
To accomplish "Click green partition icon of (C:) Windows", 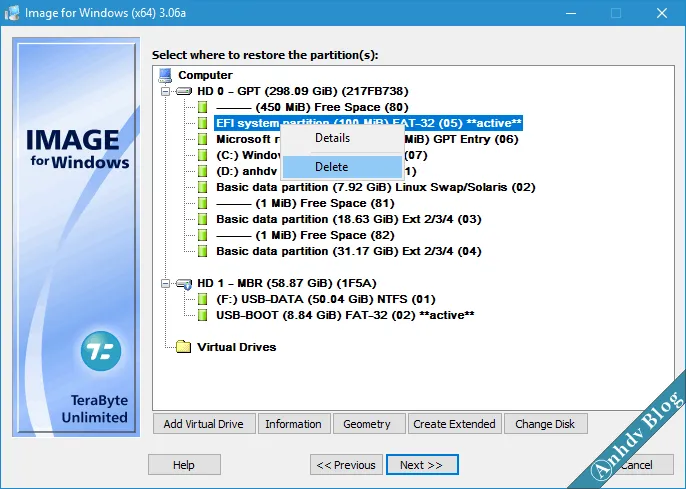I will pyautogui.click(x=202, y=155).
